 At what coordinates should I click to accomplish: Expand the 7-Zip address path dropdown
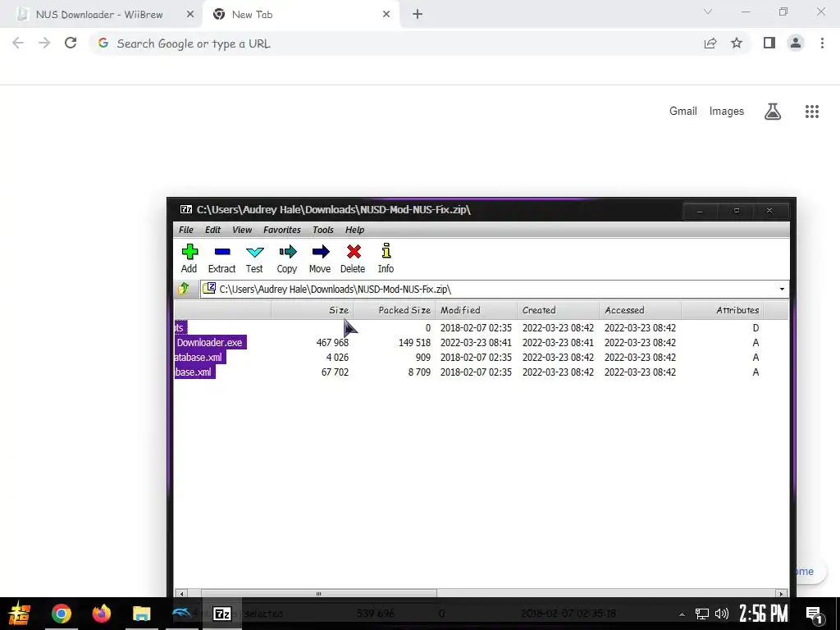(x=782, y=290)
